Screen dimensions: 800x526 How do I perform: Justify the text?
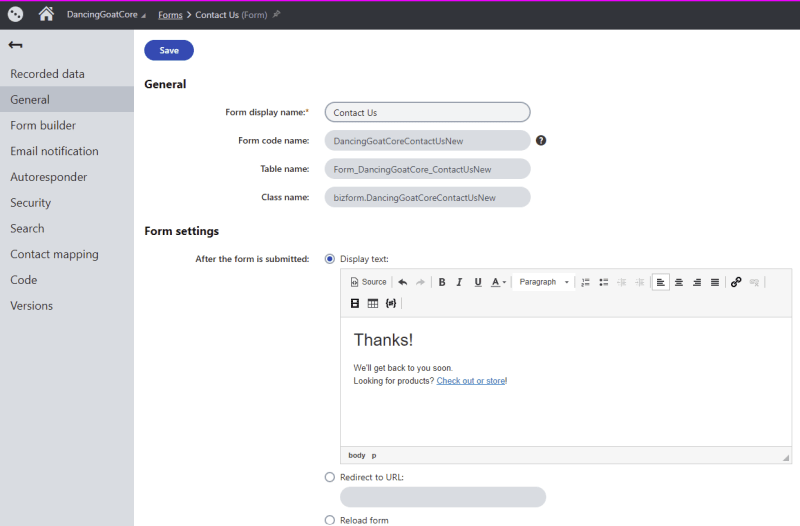tap(715, 282)
